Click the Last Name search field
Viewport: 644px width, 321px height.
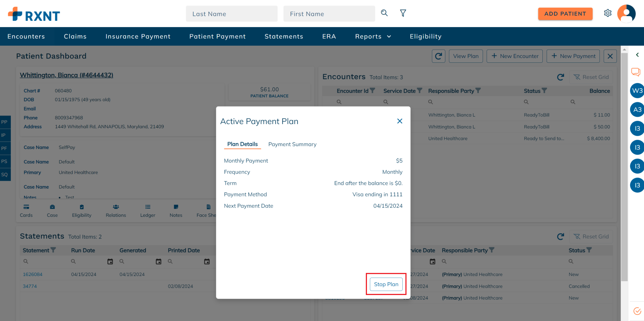click(x=232, y=14)
